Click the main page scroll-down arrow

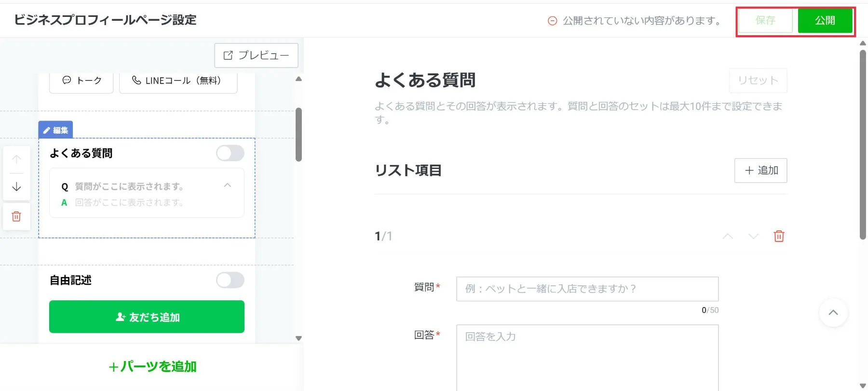pyautogui.click(x=863, y=386)
